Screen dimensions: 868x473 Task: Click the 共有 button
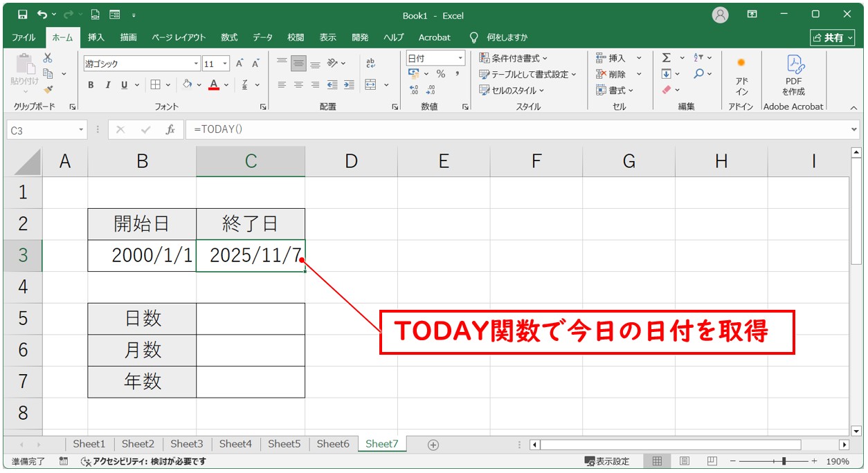[835, 37]
